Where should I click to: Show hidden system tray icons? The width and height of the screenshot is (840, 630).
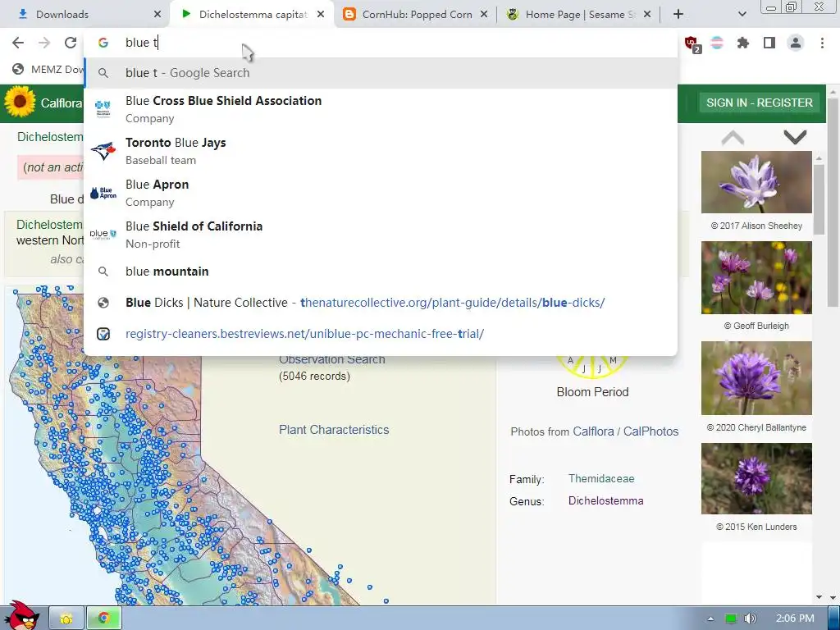pyautogui.click(x=710, y=619)
